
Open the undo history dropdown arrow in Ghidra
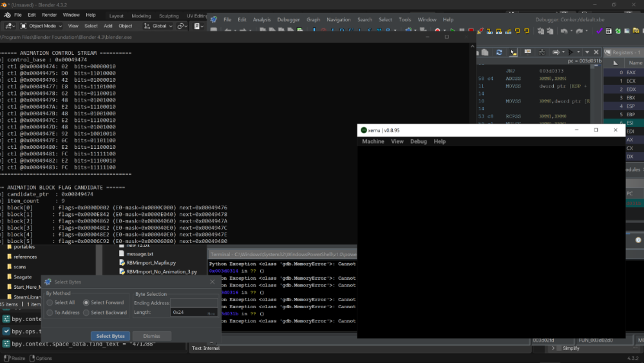571,31
